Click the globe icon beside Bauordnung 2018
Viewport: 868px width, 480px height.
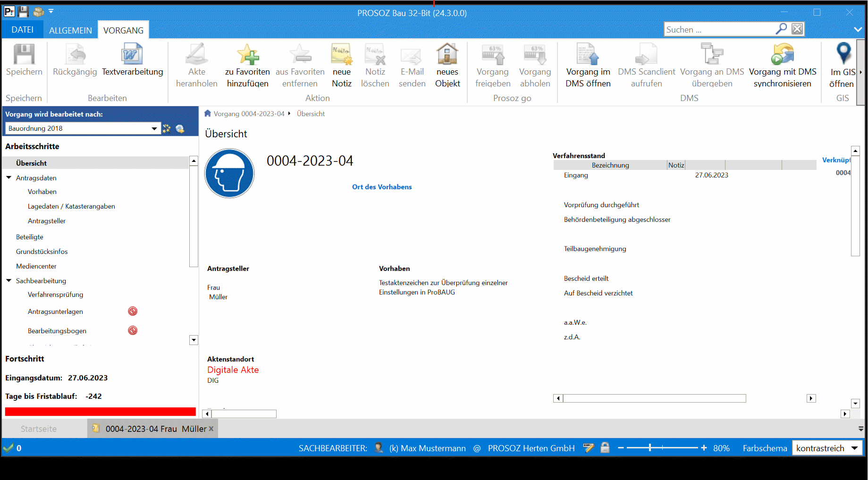pyautogui.click(x=180, y=128)
